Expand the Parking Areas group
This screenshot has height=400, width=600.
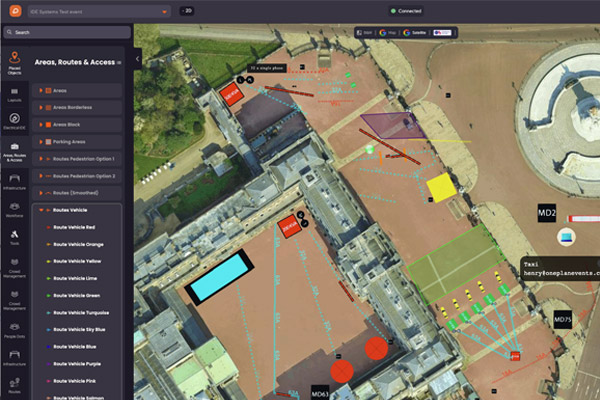pyautogui.click(x=41, y=142)
